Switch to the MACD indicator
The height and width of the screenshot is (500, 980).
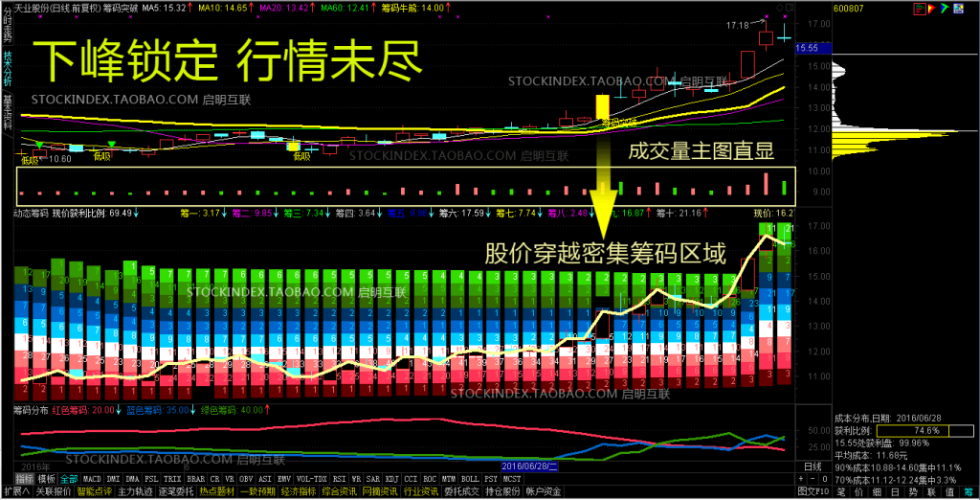[93, 479]
